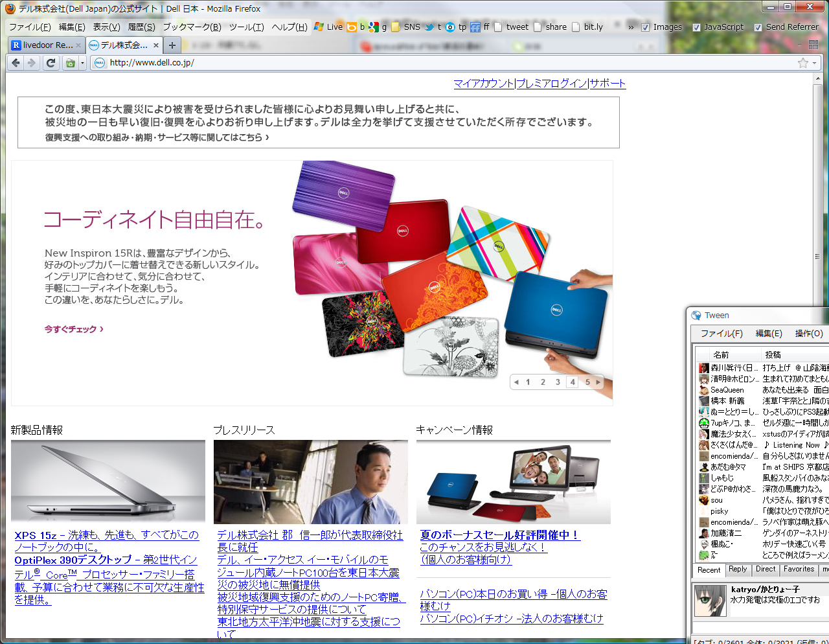Screen dimensions: 829x644
Task: Open the XPS 15z product link
Action: click(x=107, y=541)
